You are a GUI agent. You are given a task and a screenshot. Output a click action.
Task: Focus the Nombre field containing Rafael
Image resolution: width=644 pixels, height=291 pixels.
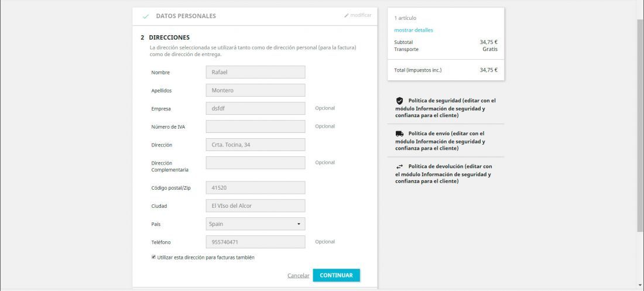click(x=255, y=73)
